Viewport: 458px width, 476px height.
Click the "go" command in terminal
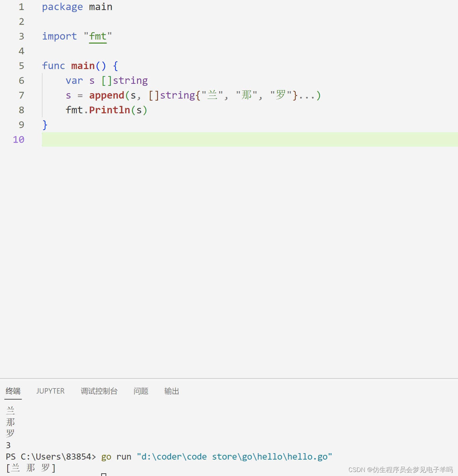(106, 457)
